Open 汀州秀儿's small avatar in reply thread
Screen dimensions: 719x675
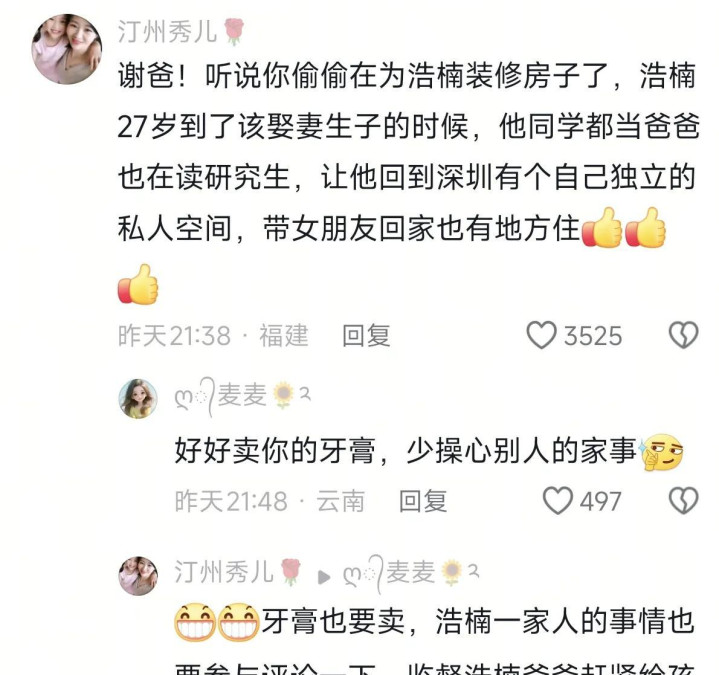(x=138, y=576)
